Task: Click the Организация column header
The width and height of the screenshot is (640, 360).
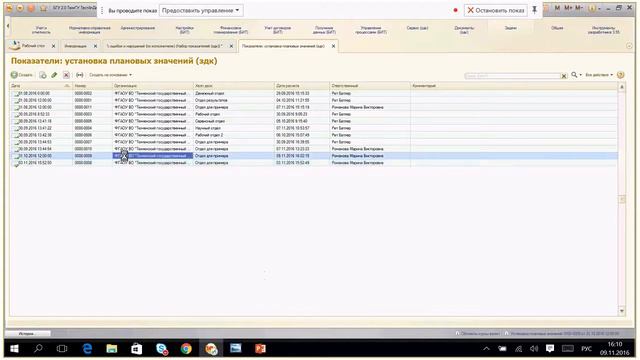Action: [153, 86]
